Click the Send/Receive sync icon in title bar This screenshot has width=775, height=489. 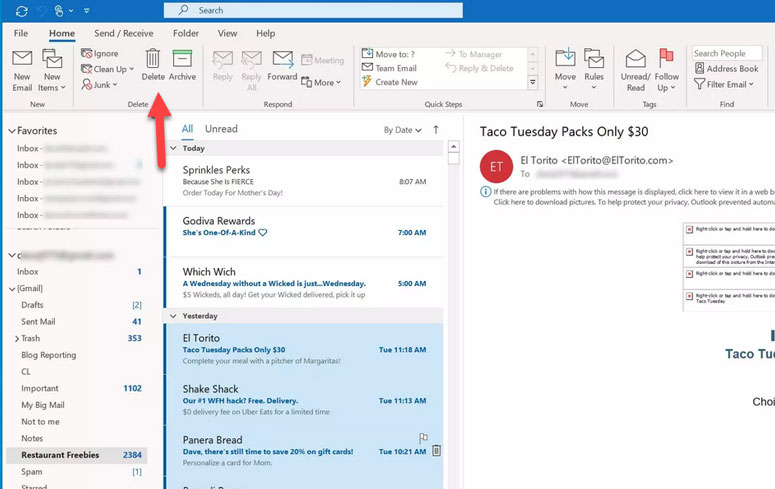(x=21, y=10)
